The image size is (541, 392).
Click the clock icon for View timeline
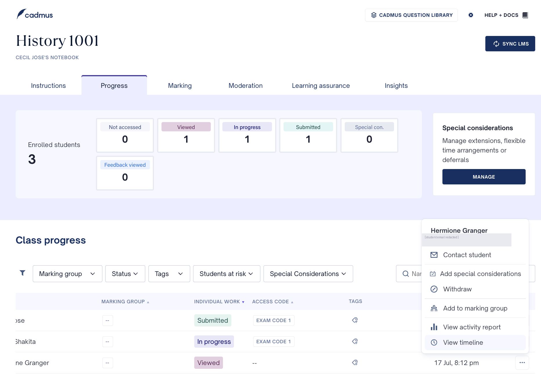pyautogui.click(x=434, y=342)
